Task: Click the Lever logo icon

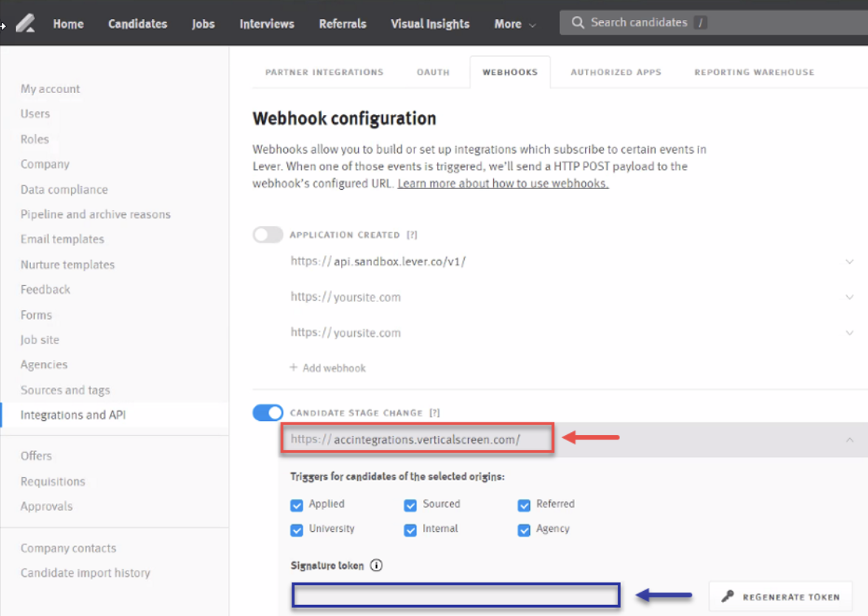Action: 25,24
